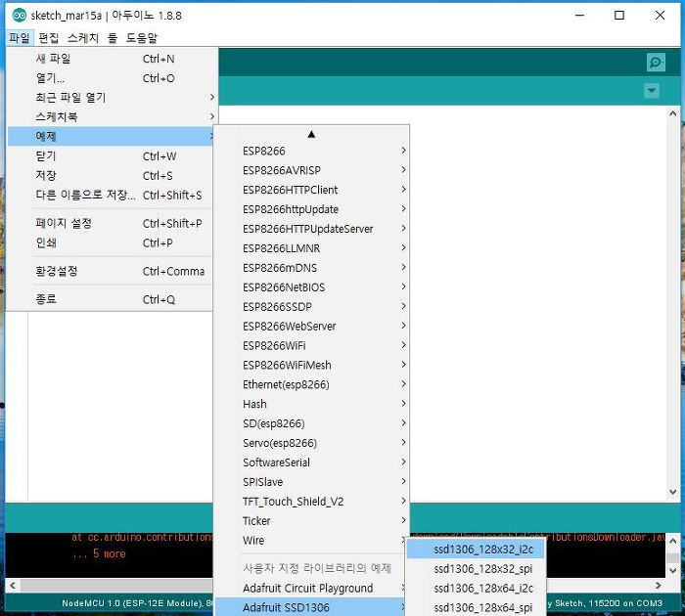The width and height of the screenshot is (685, 616).
Task: Open ESP8266NetBIOS examples entry
Action: click(311, 287)
